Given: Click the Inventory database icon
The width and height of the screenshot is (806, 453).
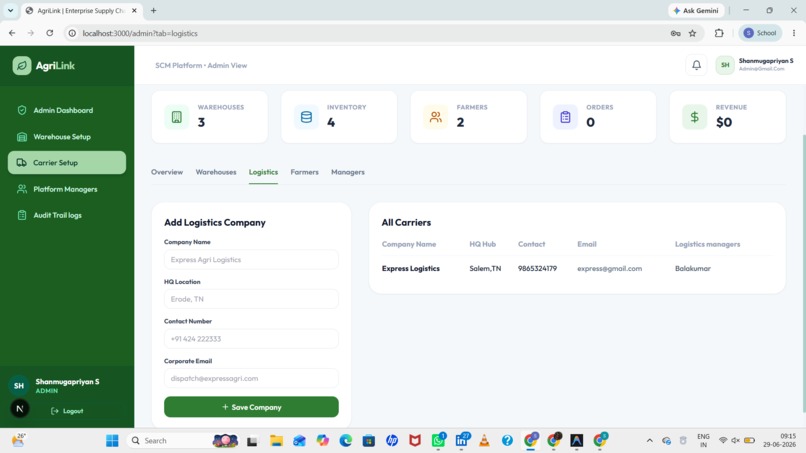Looking at the screenshot, I should point(306,117).
